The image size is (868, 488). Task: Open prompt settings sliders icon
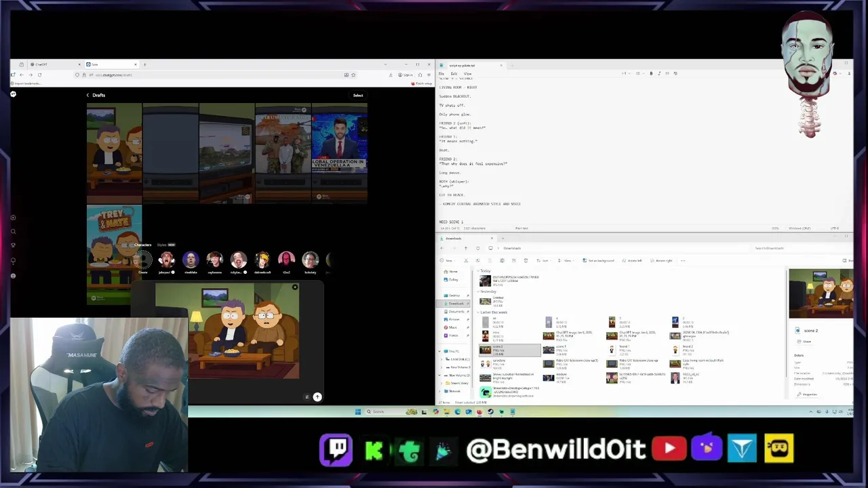pos(307,397)
